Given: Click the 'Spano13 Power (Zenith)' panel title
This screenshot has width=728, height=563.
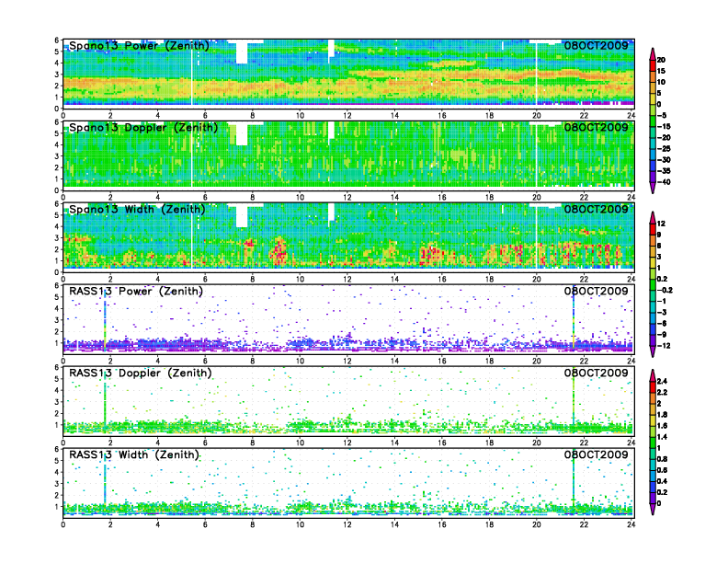Looking at the screenshot, I should point(140,46).
